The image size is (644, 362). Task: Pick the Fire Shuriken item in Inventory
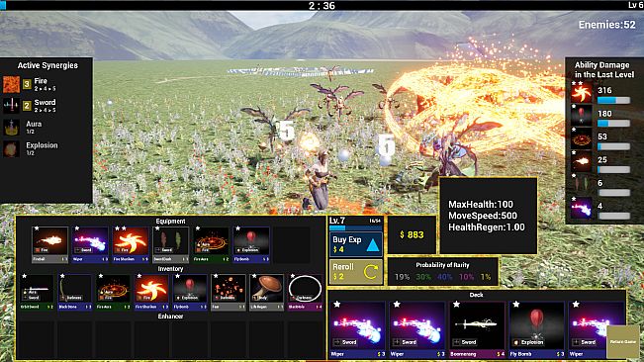151,292
